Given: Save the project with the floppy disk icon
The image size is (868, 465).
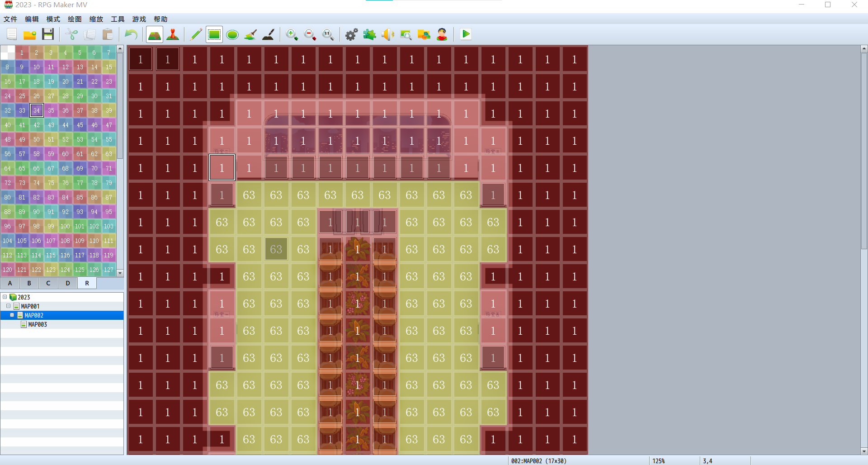Looking at the screenshot, I should click(x=48, y=34).
